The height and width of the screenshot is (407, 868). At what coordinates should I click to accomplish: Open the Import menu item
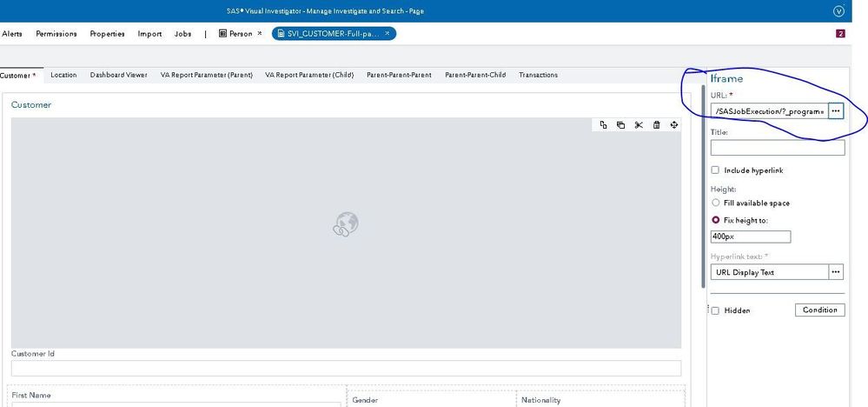pyautogui.click(x=149, y=34)
